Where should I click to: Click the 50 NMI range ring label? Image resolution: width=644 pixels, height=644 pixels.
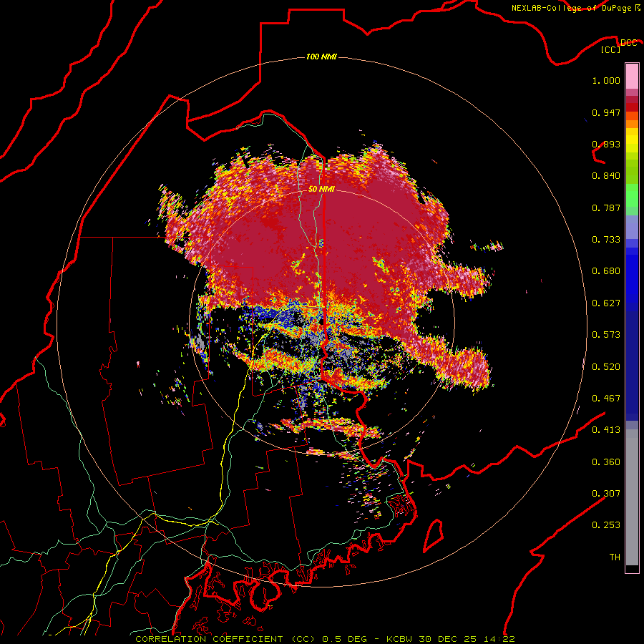pos(321,189)
